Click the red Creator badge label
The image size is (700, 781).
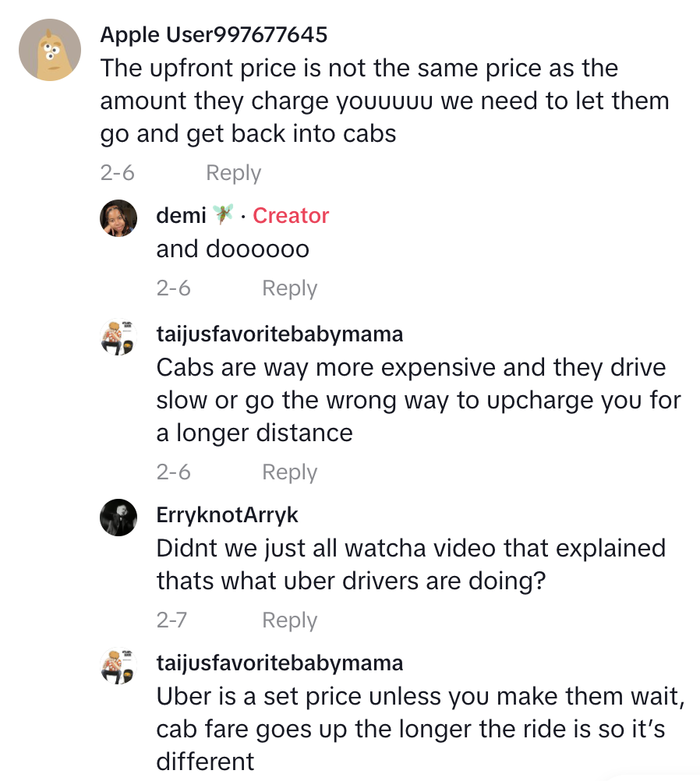pyautogui.click(x=291, y=215)
